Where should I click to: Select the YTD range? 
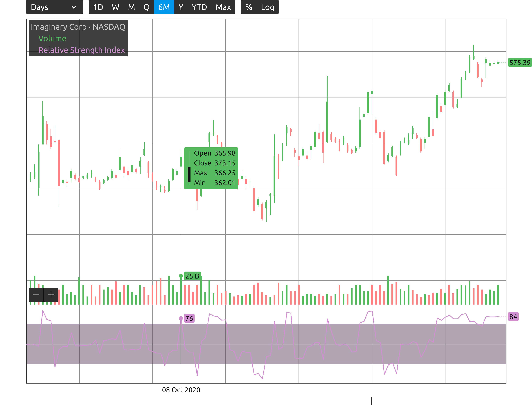coord(199,7)
